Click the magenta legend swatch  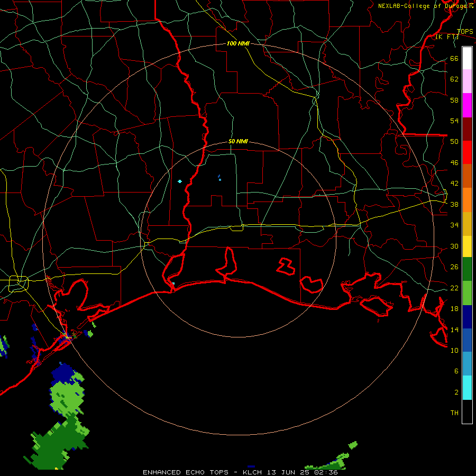click(467, 105)
